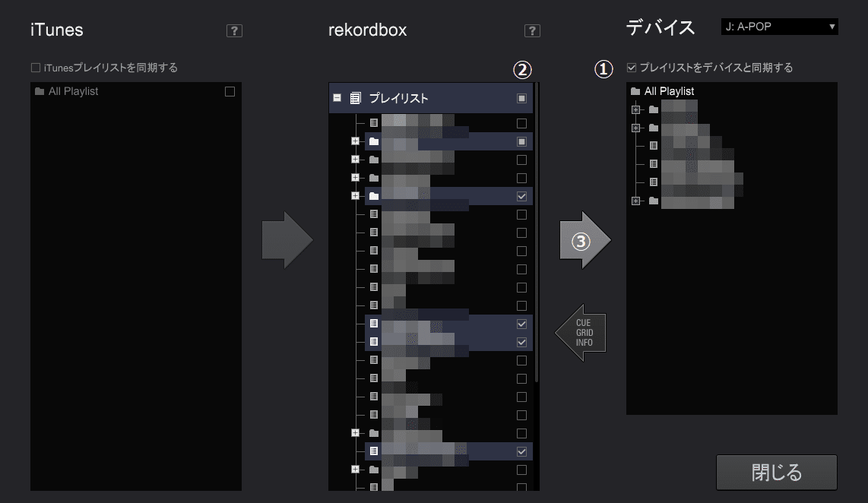
Task: Click the CUE GRID INFO return arrow
Action: coord(581,333)
